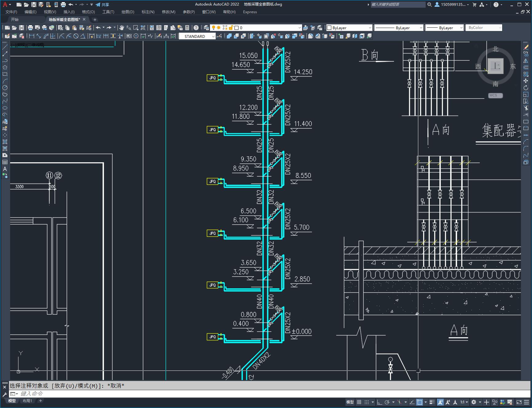Toggle polar tracking in the status bar

coord(387,402)
